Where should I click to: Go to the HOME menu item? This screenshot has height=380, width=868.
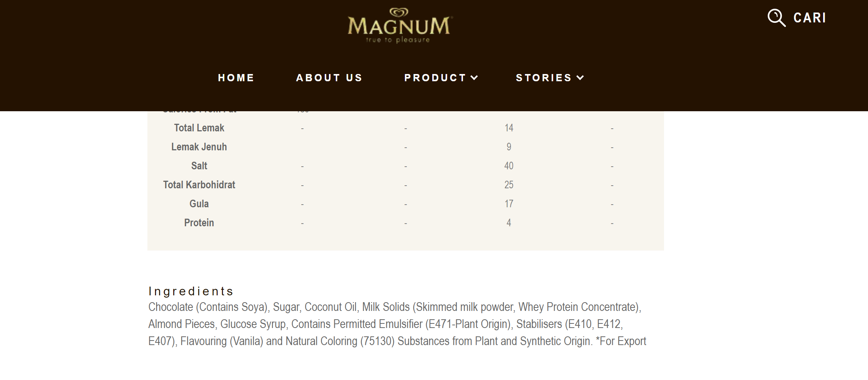coord(236,78)
